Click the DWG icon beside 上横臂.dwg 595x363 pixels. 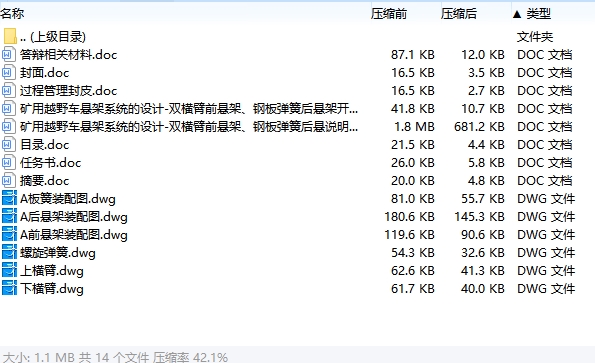(x=9, y=270)
